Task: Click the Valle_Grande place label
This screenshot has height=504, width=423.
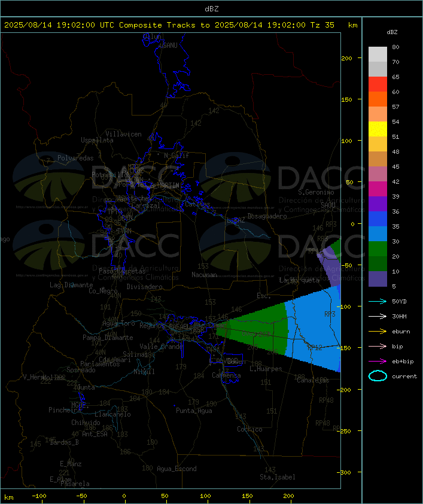Action: coord(162,347)
